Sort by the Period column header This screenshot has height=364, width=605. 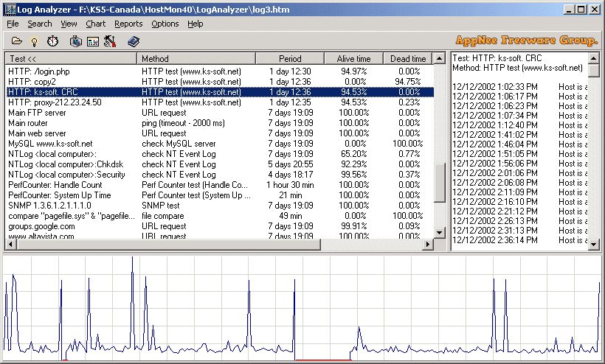pos(290,58)
